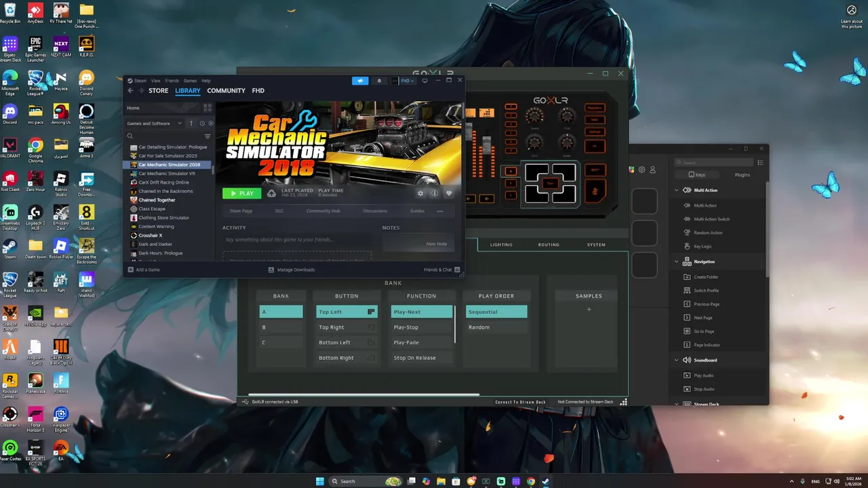This screenshot has width=868, height=488.
Task: Open the more options ellipsis beside Guides
Action: [440, 211]
